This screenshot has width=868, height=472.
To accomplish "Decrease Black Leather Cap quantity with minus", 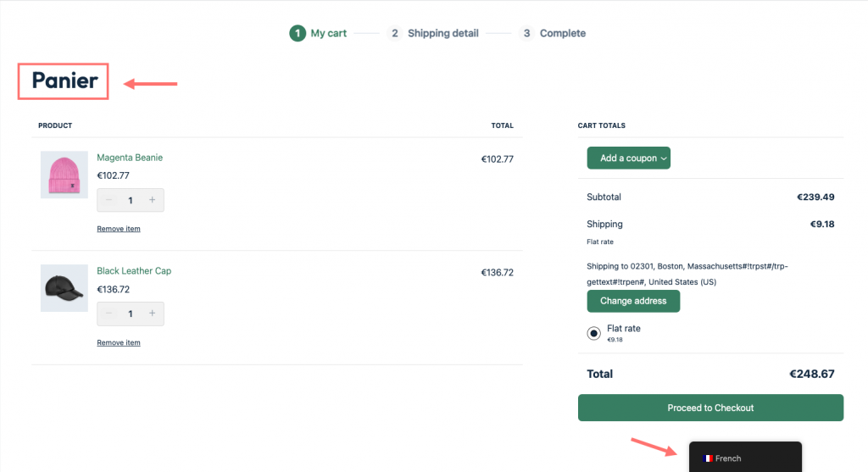I will pyautogui.click(x=108, y=314).
